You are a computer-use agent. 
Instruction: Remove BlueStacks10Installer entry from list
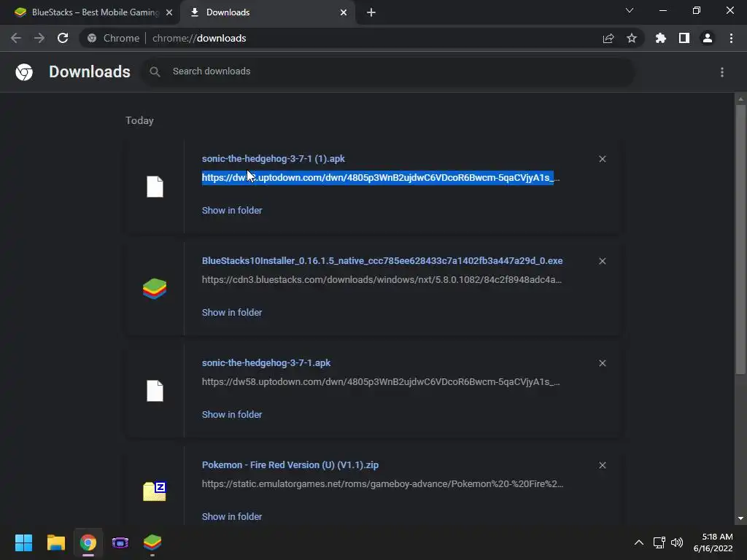click(x=602, y=261)
